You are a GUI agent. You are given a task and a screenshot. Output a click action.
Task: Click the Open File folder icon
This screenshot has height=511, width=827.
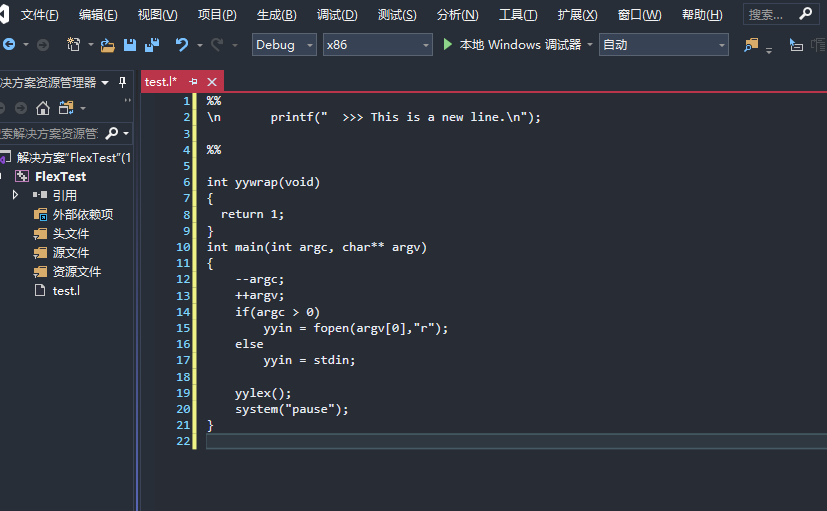click(108, 45)
